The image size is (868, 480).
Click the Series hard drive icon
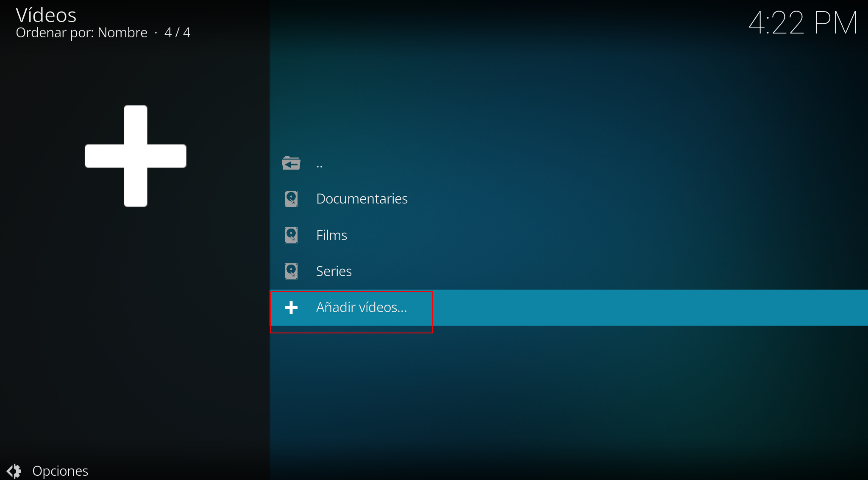pyautogui.click(x=291, y=271)
